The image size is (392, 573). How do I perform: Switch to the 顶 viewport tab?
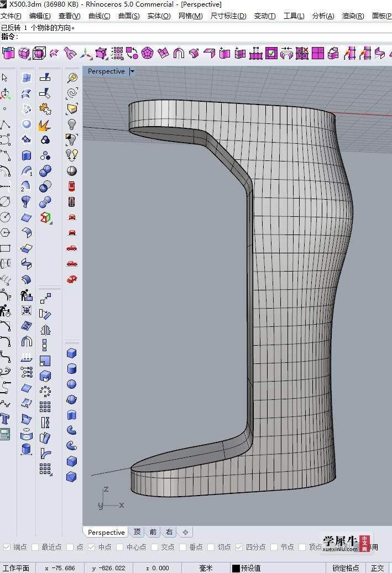click(x=137, y=532)
